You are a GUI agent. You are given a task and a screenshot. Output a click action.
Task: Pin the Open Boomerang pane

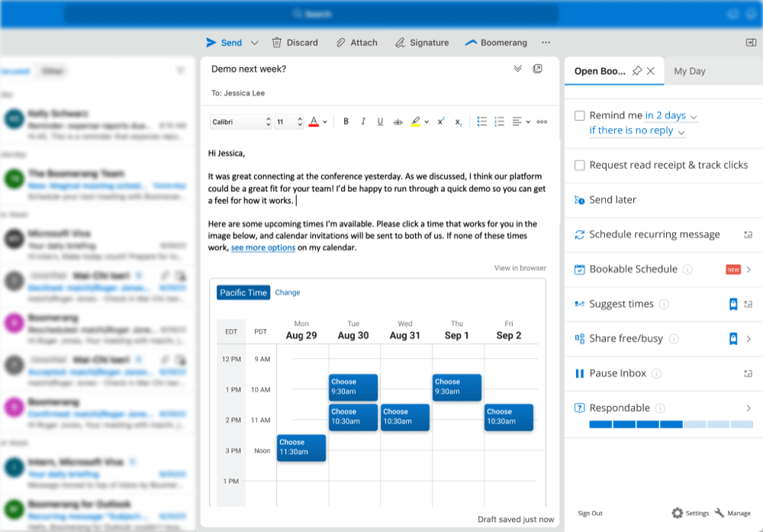[636, 71]
